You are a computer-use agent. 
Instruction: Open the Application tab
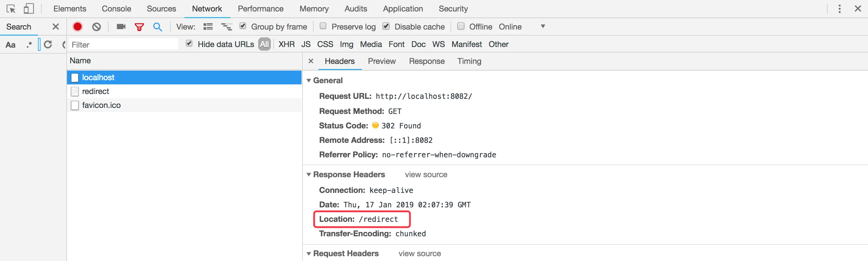[403, 9]
